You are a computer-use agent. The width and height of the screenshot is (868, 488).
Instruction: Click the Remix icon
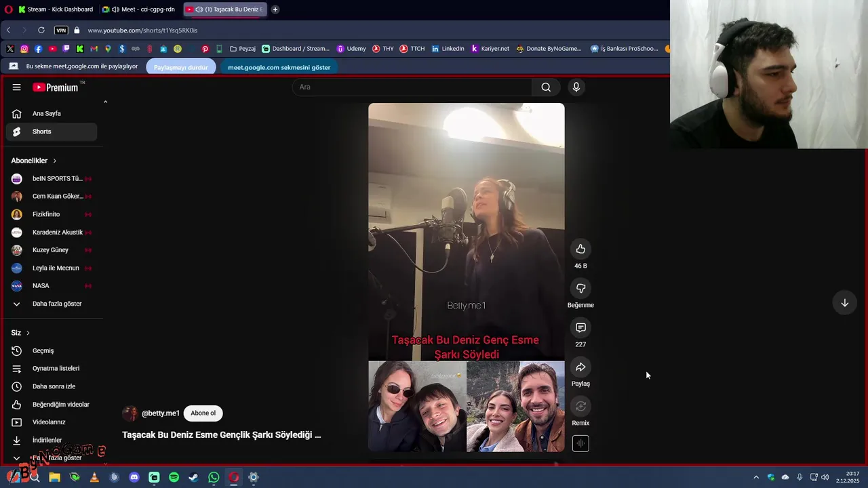[580, 406]
